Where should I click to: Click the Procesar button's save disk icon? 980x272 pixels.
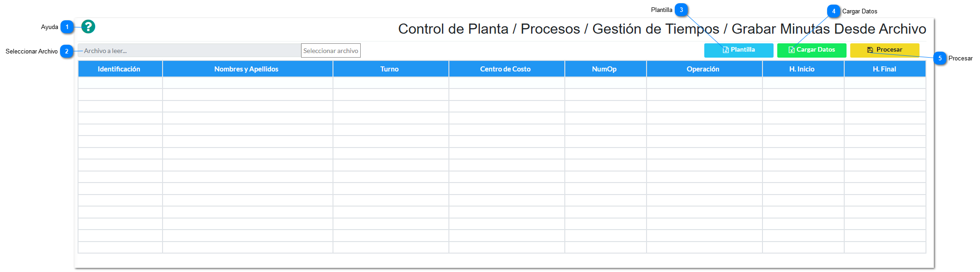870,50
